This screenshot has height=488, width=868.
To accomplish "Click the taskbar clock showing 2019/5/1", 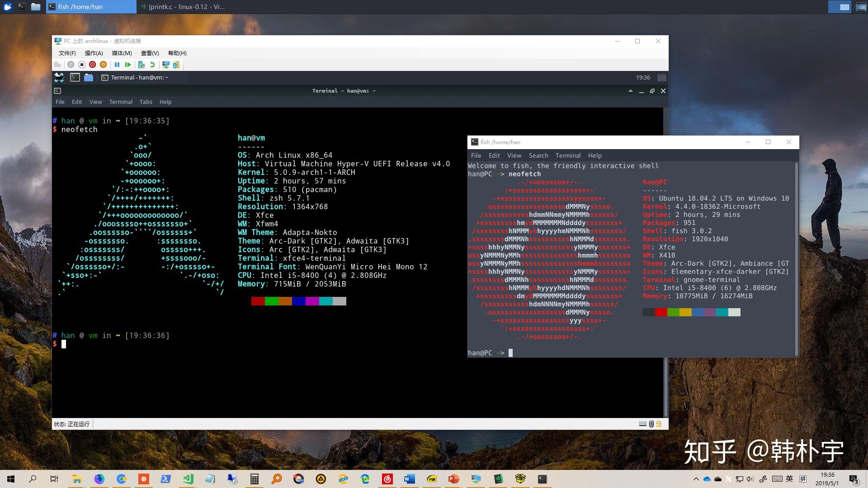I will 827,479.
